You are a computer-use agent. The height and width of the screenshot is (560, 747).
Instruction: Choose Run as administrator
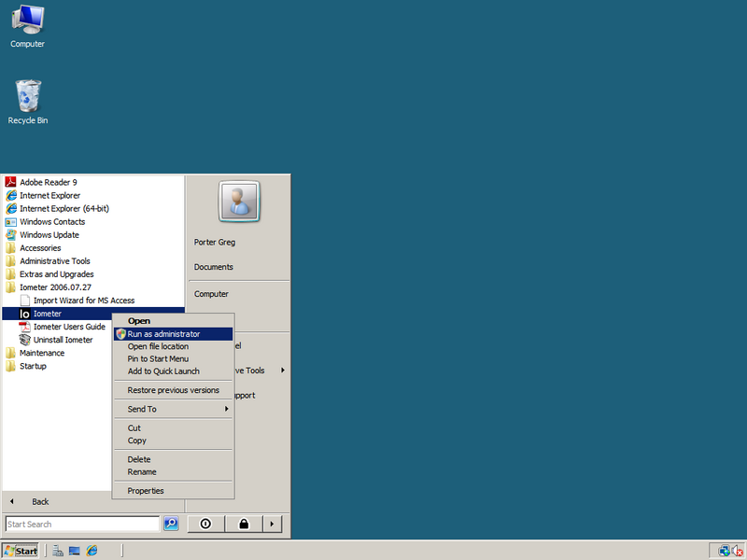click(163, 333)
